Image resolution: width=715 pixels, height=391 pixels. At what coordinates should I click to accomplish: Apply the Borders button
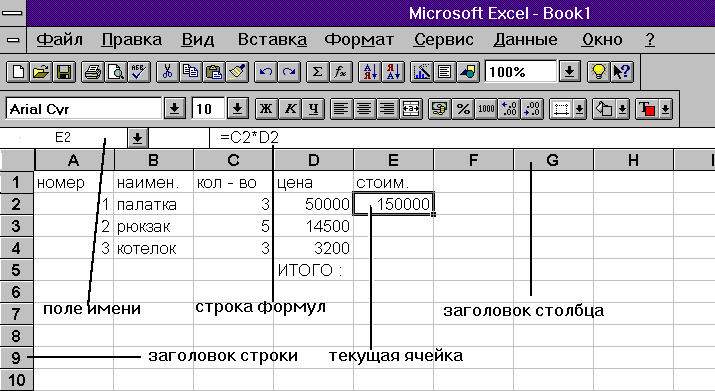pyautogui.click(x=561, y=109)
